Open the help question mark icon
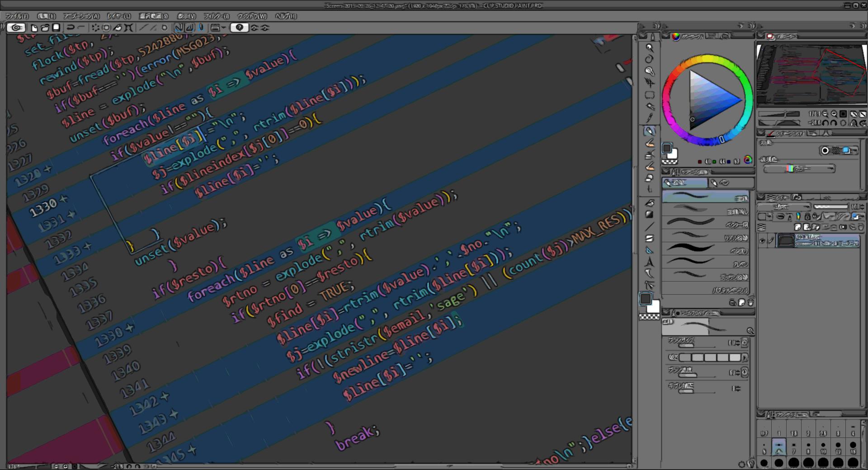 pos(239,28)
